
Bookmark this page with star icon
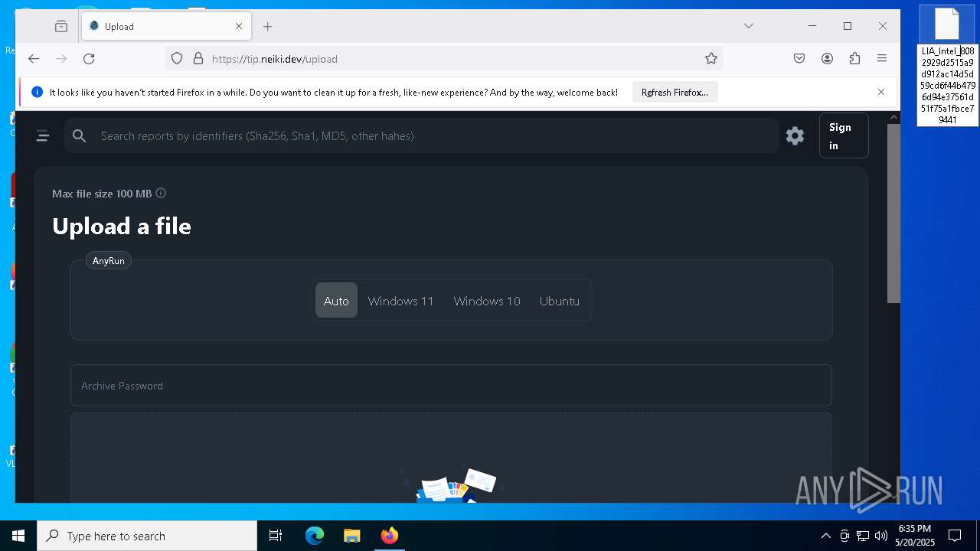pos(711,59)
